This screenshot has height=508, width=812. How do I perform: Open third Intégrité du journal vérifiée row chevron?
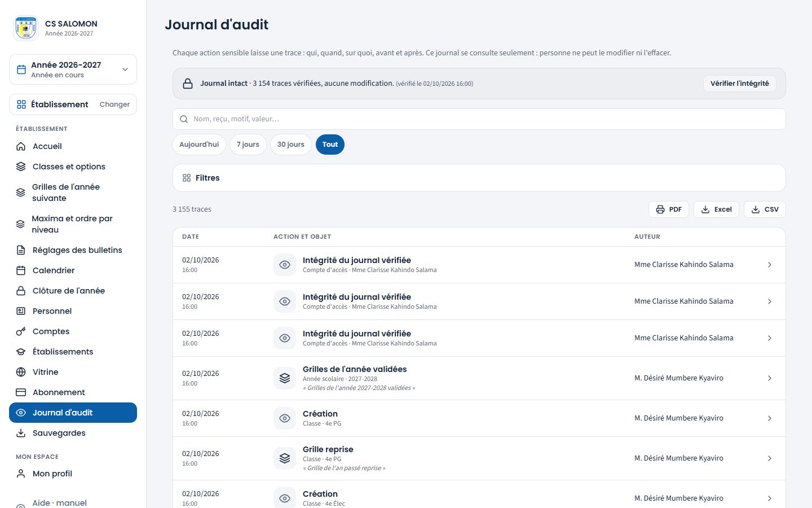pos(770,338)
